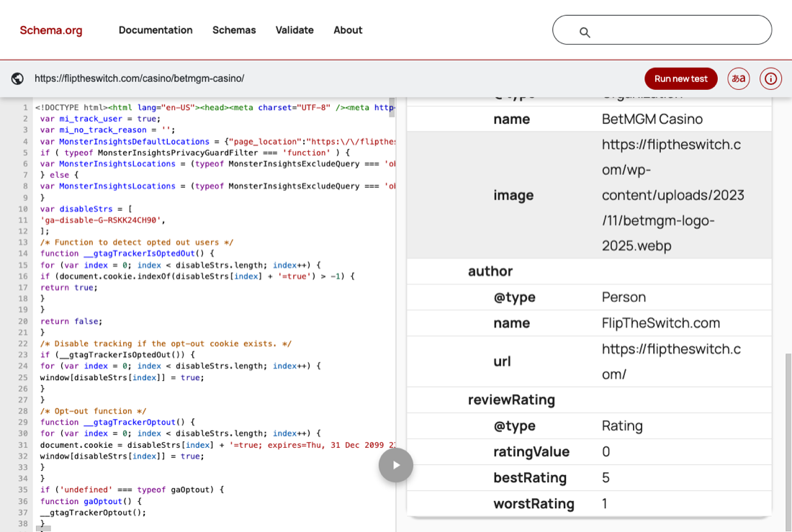Viewport: 792px width, 532px height.
Task: Click the 'Opt-out function' comment line
Action: [93, 411]
